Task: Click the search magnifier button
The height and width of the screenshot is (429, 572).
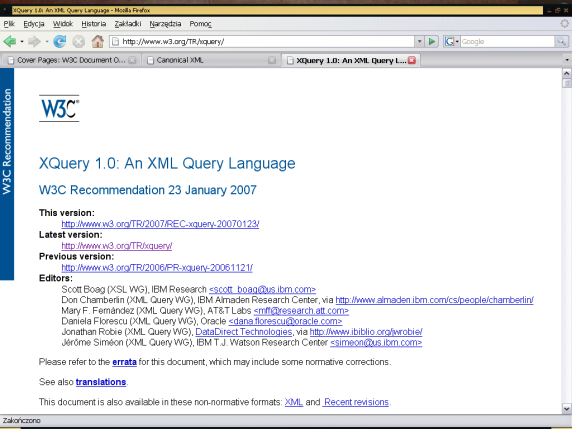Action: pos(561,42)
